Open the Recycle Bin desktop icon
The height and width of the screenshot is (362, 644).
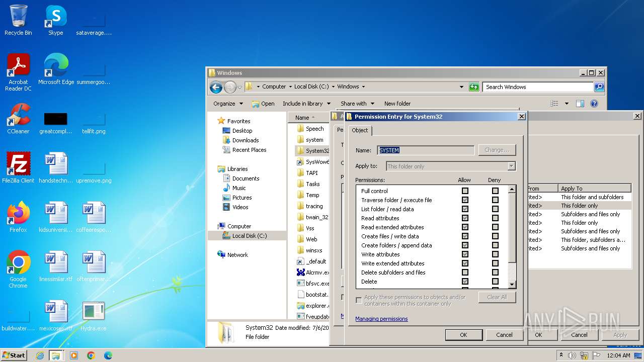click(18, 20)
